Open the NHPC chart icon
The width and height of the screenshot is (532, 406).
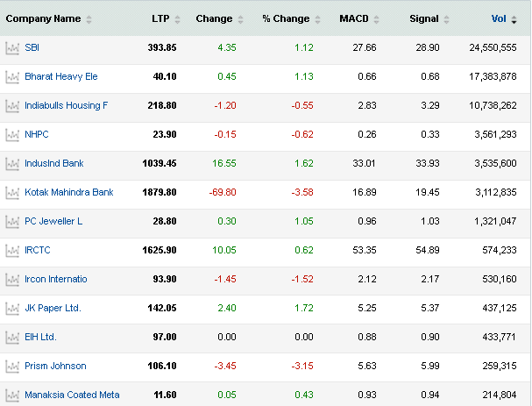(11, 135)
